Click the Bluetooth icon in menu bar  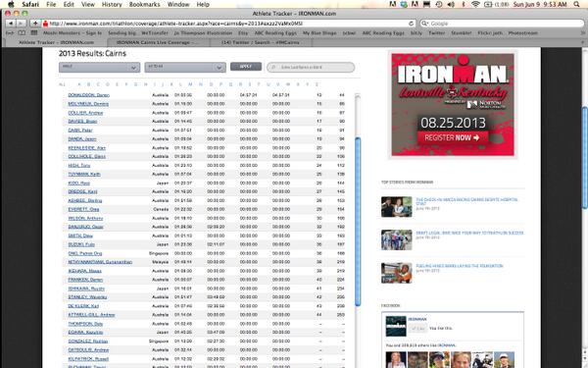click(x=464, y=4)
